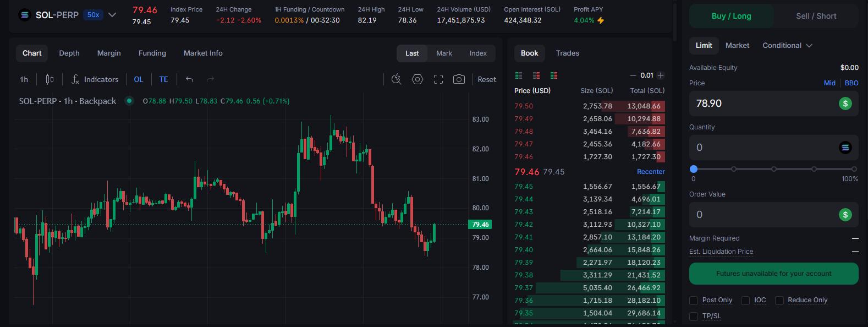
Task: Check the Reduce Only option
Action: coord(779,300)
